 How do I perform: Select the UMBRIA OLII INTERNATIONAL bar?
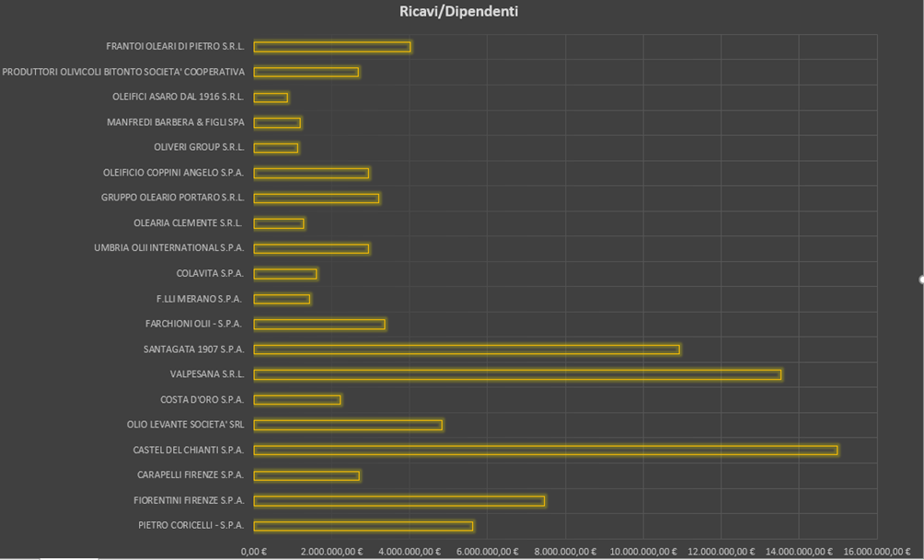[x=311, y=248]
